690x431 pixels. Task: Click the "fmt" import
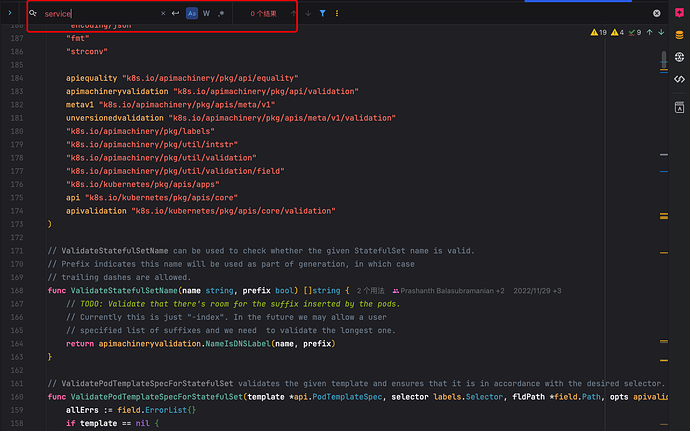point(77,38)
